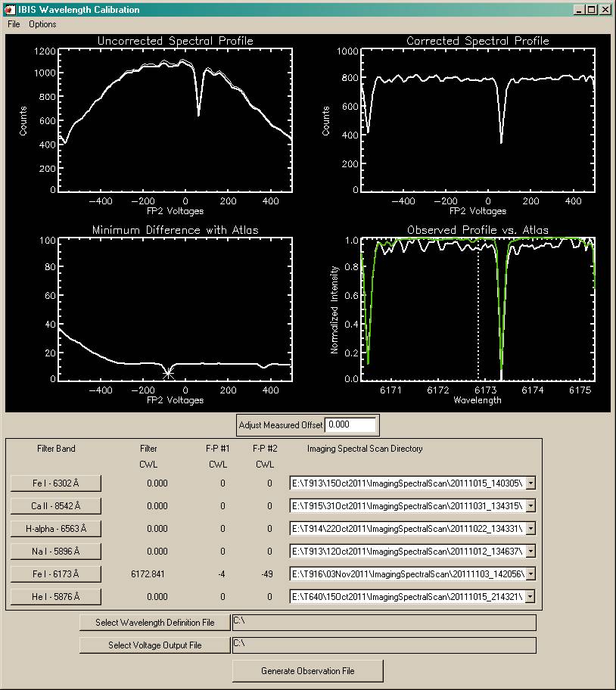Image resolution: width=616 pixels, height=690 pixels.
Task: Select the He I - 5876 Å filter band
Action: pos(56,597)
